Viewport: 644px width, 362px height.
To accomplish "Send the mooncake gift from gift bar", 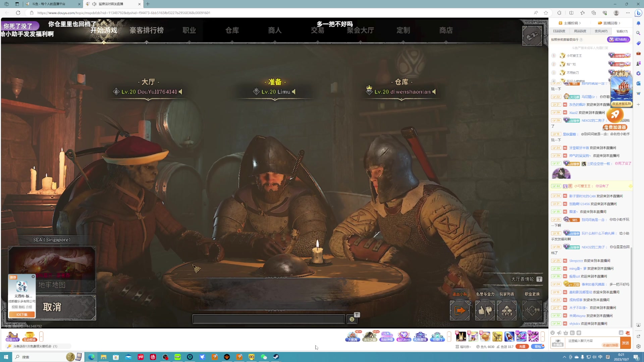I will [485, 336].
